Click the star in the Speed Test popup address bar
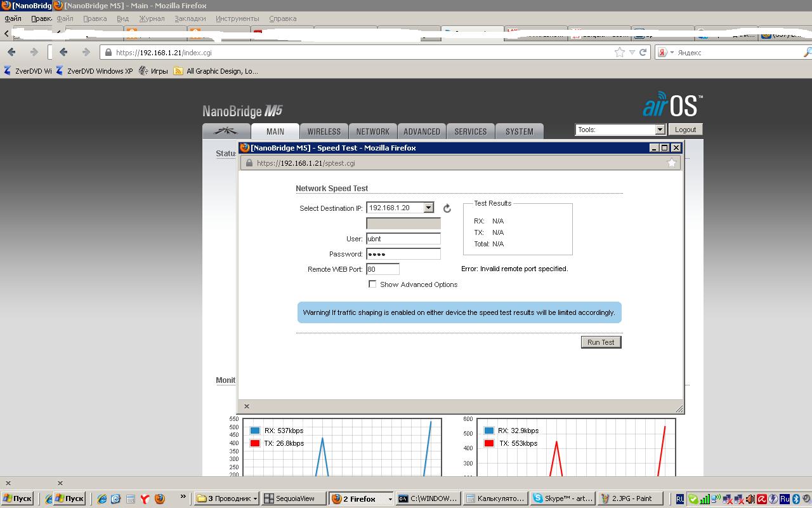The width and height of the screenshot is (812, 508). click(672, 163)
